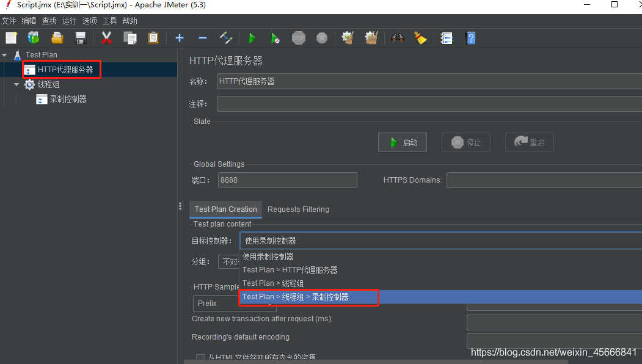Click the 注释 input field
This screenshot has height=364, width=642.
[x=429, y=104]
